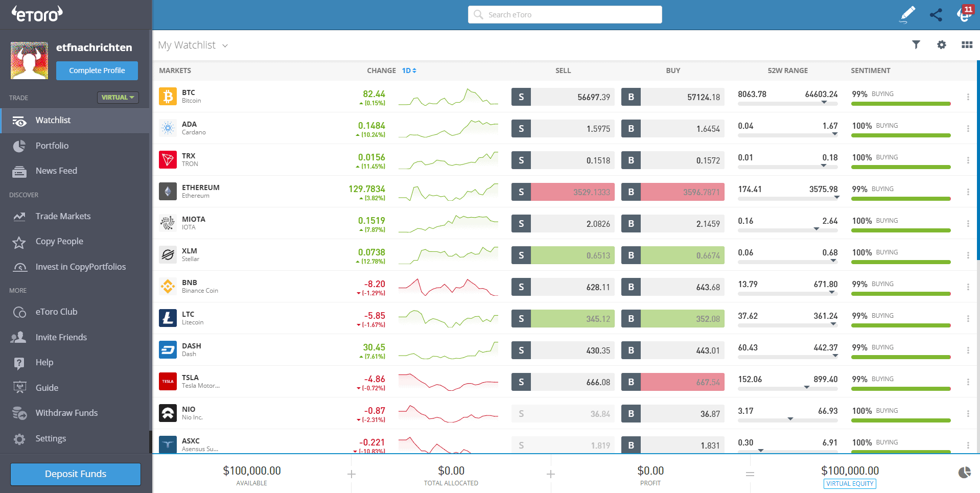Click the Nio logo icon
Screen dimensions: 980x493
[168, 413]
